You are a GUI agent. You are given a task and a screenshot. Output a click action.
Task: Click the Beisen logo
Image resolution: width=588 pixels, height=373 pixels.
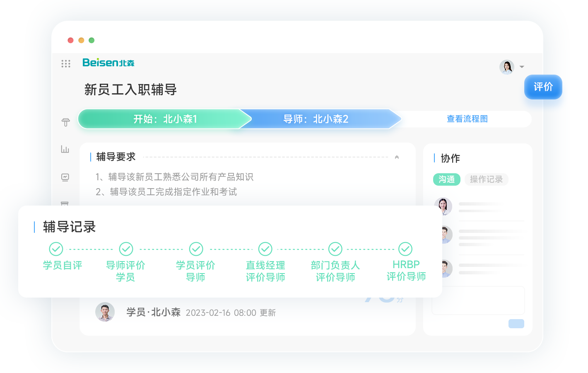point(108,63)
